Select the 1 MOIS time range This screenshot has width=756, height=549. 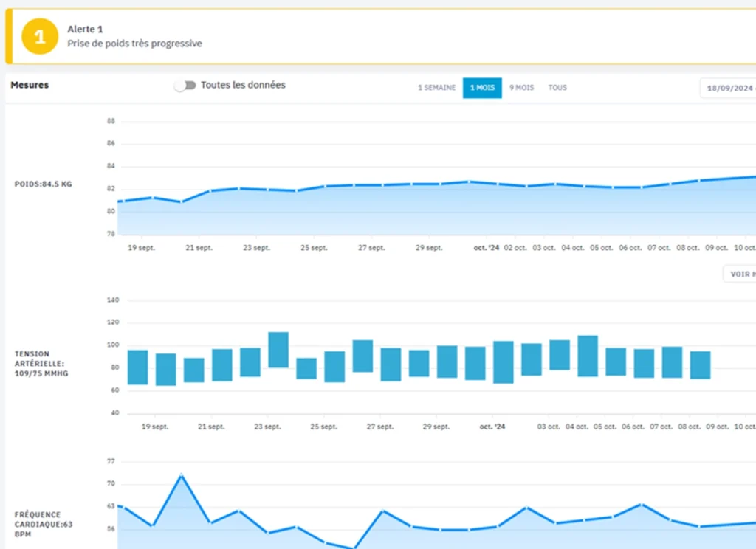coord(482,88)
